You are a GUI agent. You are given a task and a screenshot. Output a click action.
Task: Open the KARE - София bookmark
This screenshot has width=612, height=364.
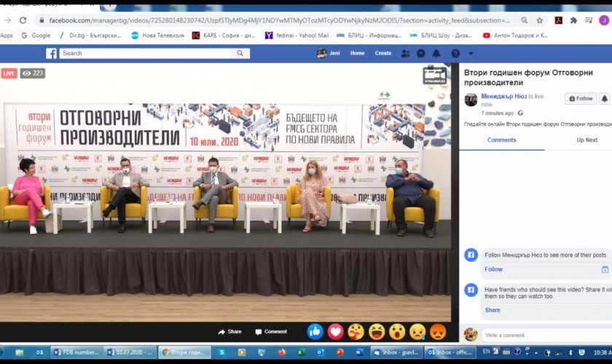pos(224,36)
